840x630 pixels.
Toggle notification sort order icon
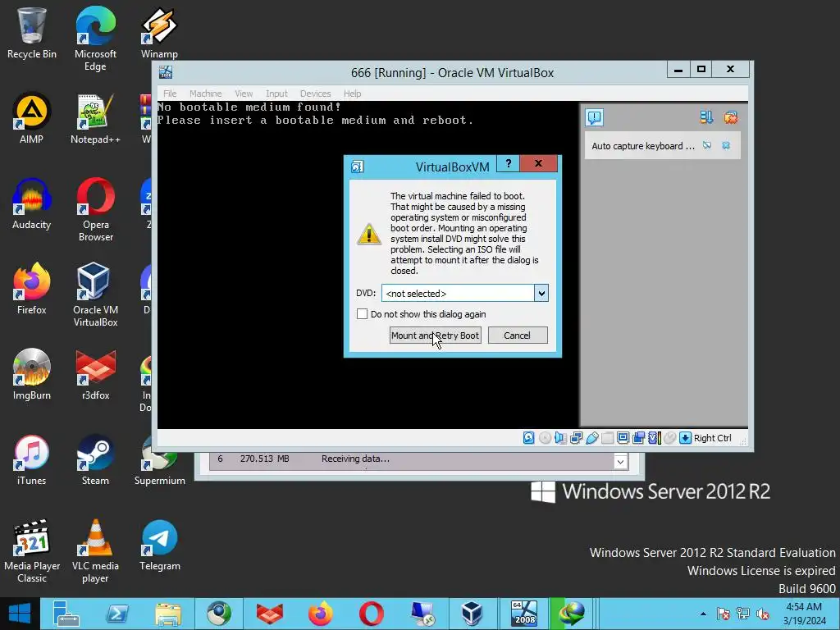[706, 117]
